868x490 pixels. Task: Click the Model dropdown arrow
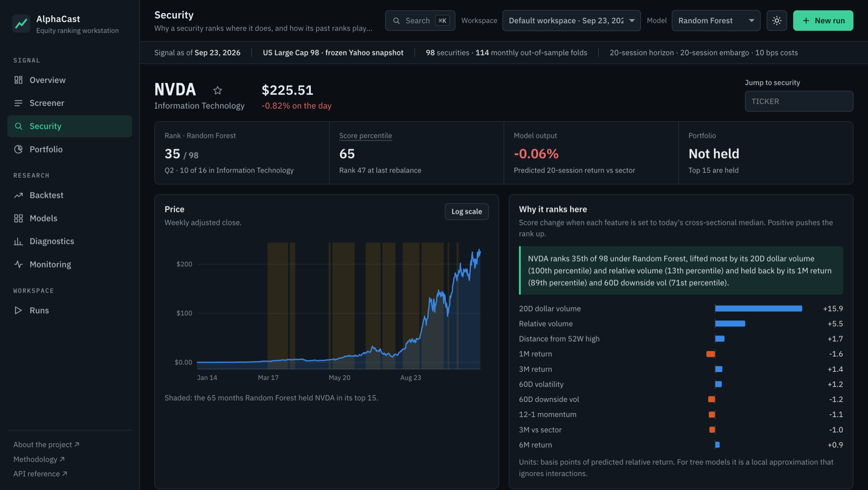[751, 21]
